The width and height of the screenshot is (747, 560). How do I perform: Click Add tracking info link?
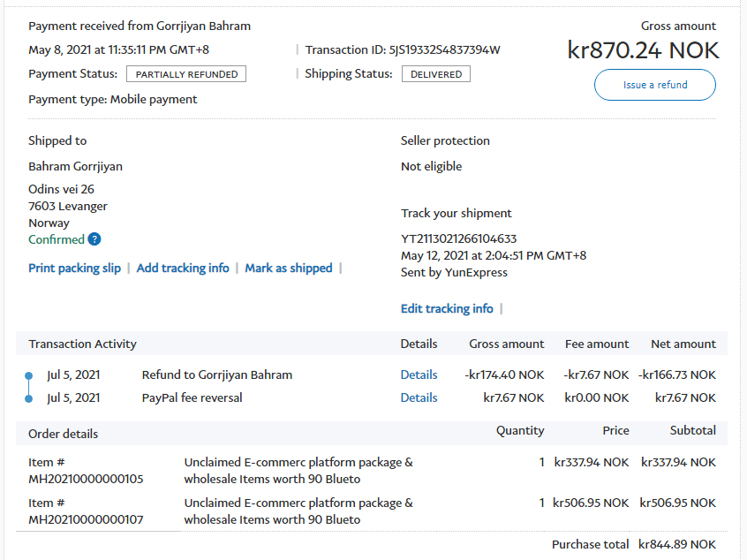[183, 268]
